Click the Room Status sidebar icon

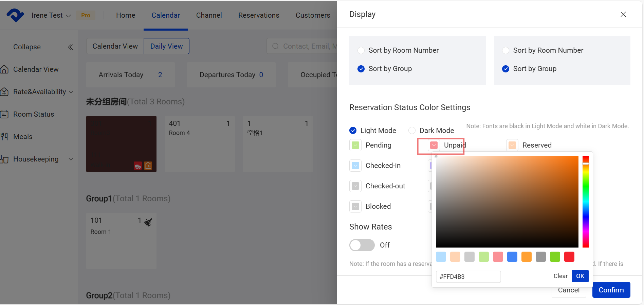coord(4,114)
